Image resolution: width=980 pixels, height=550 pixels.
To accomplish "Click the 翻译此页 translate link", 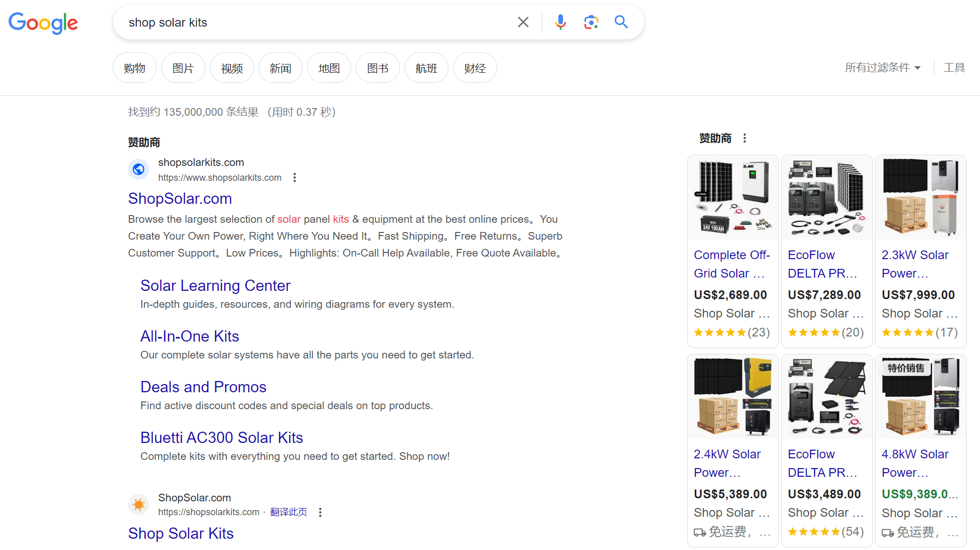I will pyautogui.click(x=289, y=512).
